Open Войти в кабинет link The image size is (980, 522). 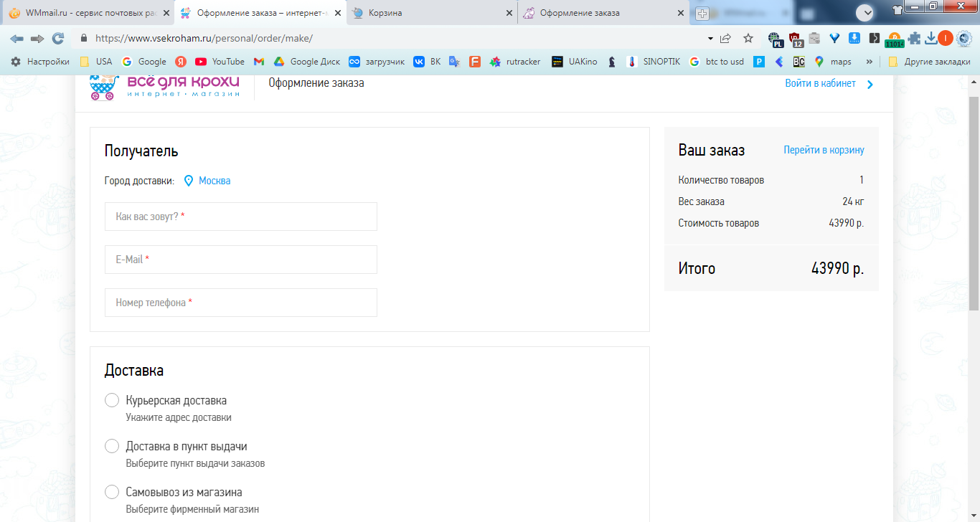coord(820,83)
